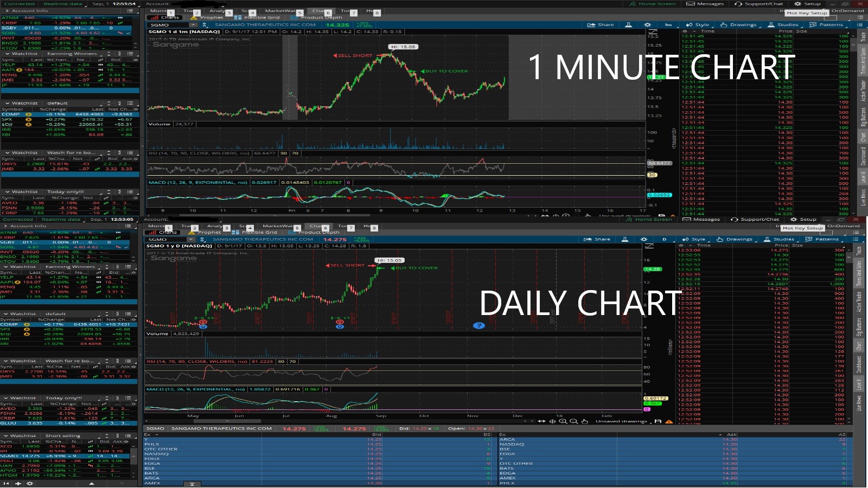This screenshot has width=868, height=488.
Task: Open the D timeframe selector in the daily window
Action: [x=665, y=239]
